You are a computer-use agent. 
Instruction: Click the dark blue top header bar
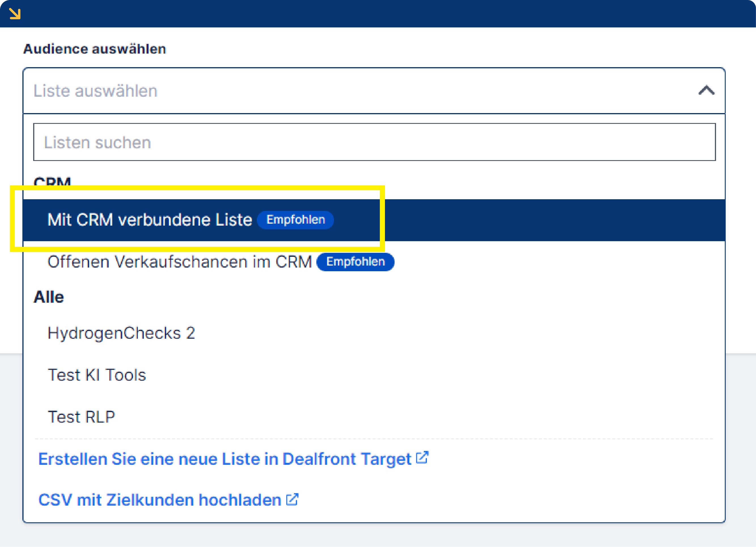[378, 13]
